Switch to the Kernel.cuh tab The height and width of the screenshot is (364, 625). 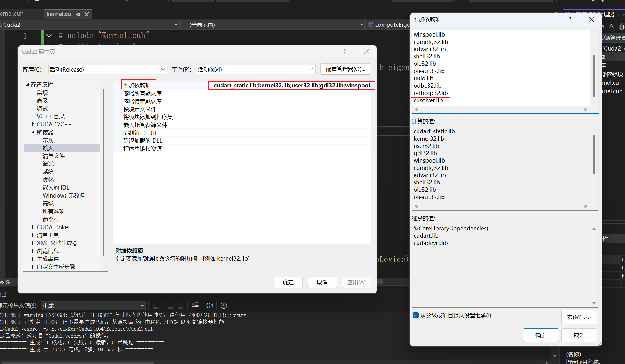12,14
